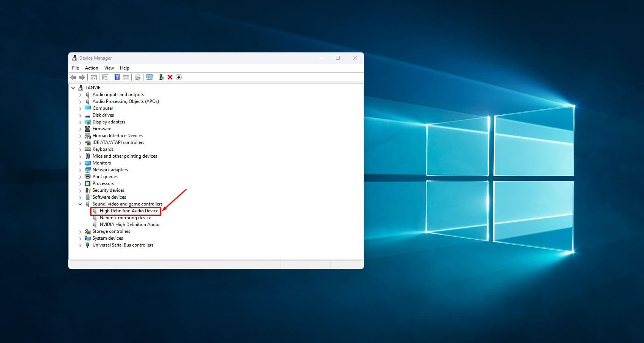Expand Audio inputs and outputs

pos(80,95)
